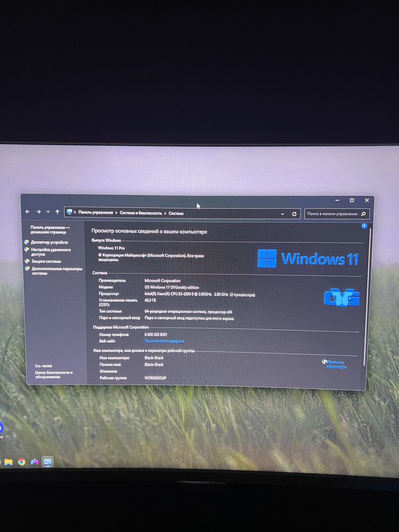Open the recent locations chevron
This screenshot has height=532, width=399.
48,212
